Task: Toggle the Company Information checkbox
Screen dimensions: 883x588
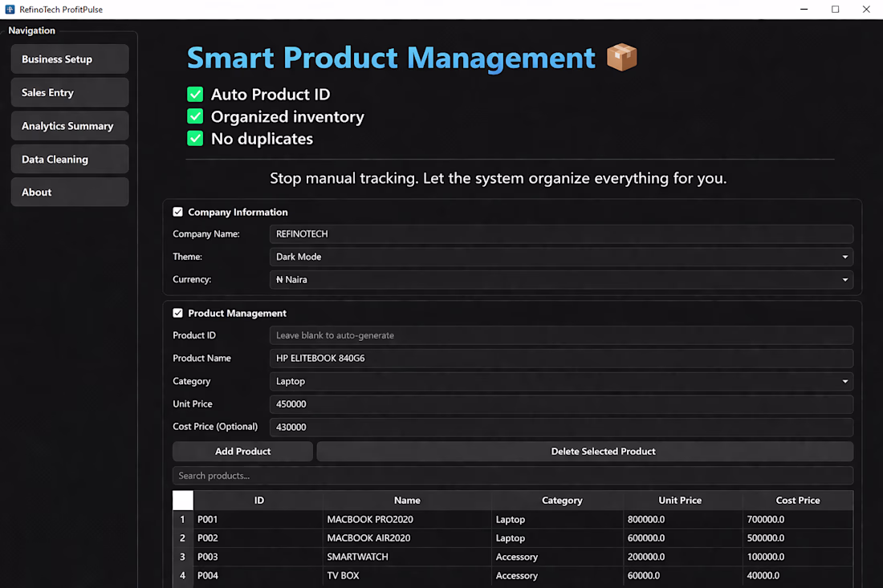Action: pos(178,212)
